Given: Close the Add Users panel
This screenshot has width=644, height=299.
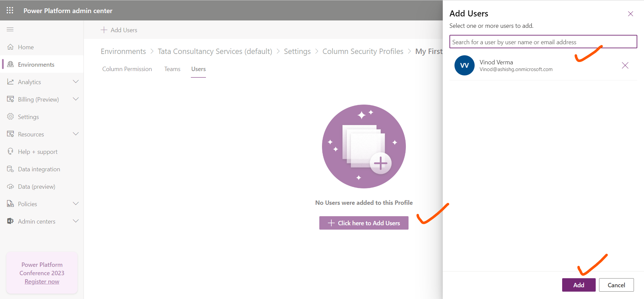Looking at the screenshot, I should [630, 14].
